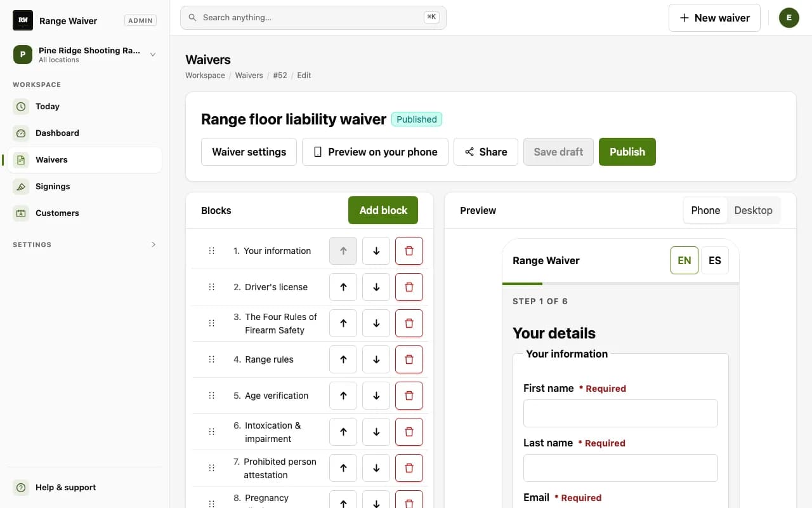Switch preview to Phone tab
Image resolution: width=812 pixels, height=508 pixels.
click(705, 210)
